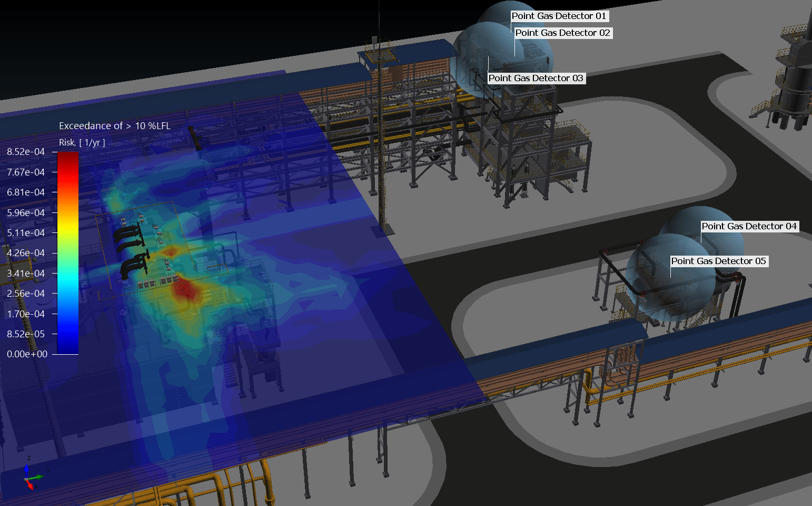
Task: Select the Point Gas Detector 01 label
Action: (x=559, y=16)
